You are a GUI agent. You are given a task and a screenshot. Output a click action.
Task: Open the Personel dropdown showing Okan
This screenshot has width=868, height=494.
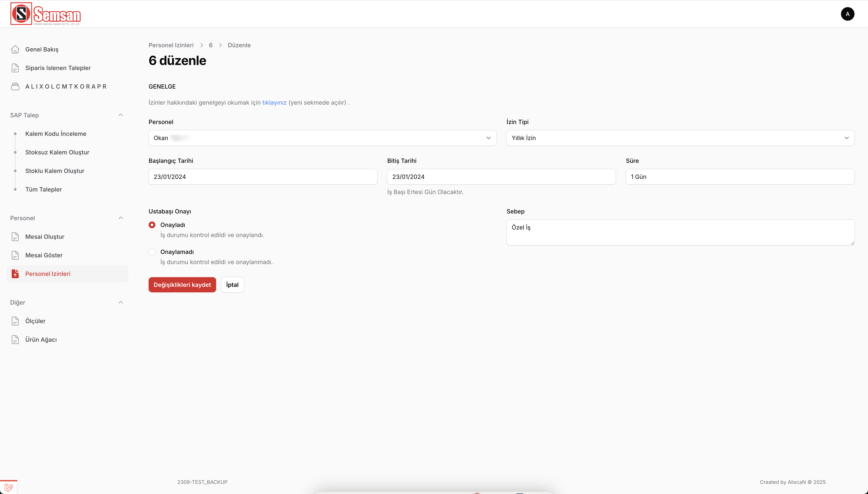click(x=322, y=138)
